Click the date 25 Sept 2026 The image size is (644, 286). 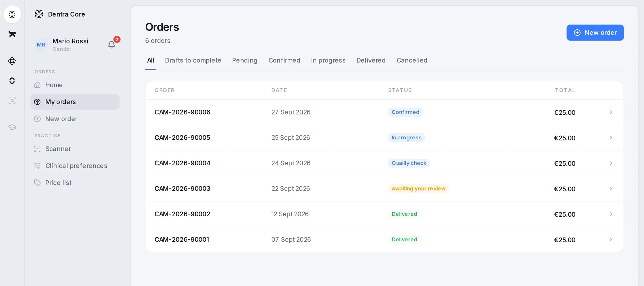pos(291,138)
